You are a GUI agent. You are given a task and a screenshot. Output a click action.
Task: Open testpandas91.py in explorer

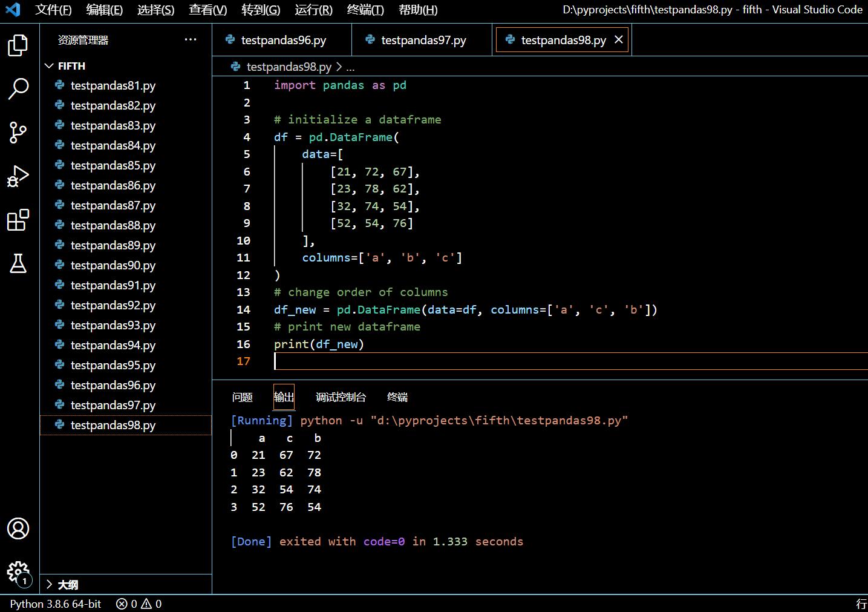coord(126,285)
